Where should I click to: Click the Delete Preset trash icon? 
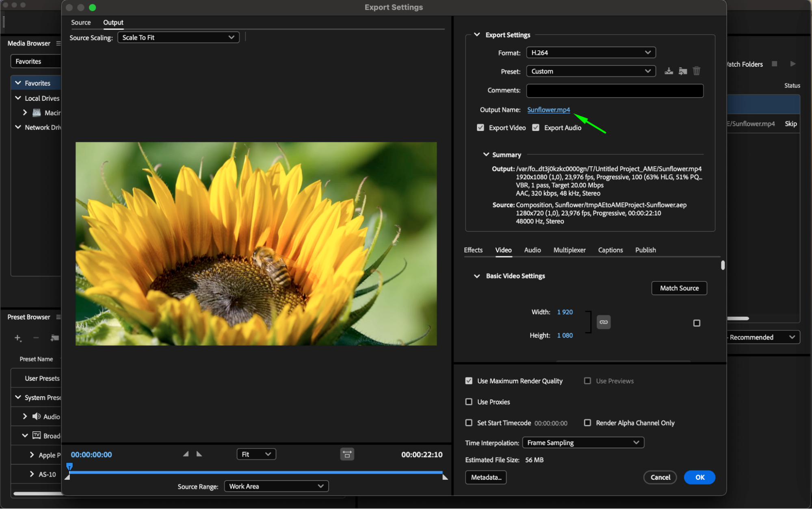(697, 71)
